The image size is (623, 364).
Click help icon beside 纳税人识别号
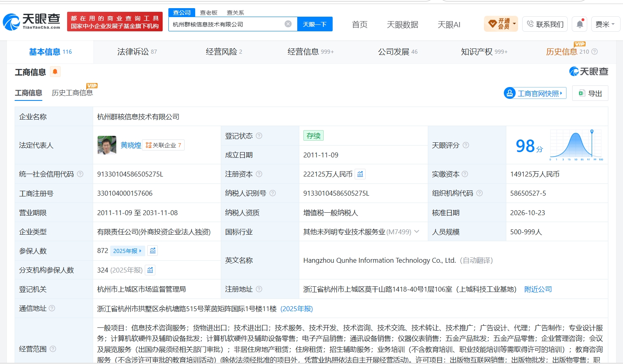click(273, 193)
